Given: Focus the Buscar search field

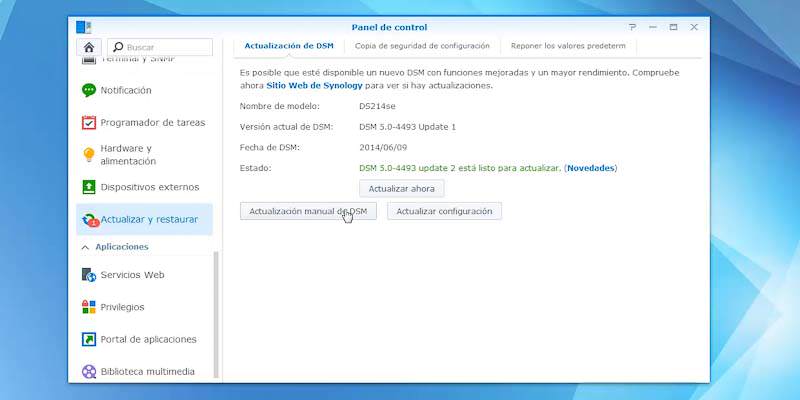Looking at the screenshot, I should (x=160, y=47).
